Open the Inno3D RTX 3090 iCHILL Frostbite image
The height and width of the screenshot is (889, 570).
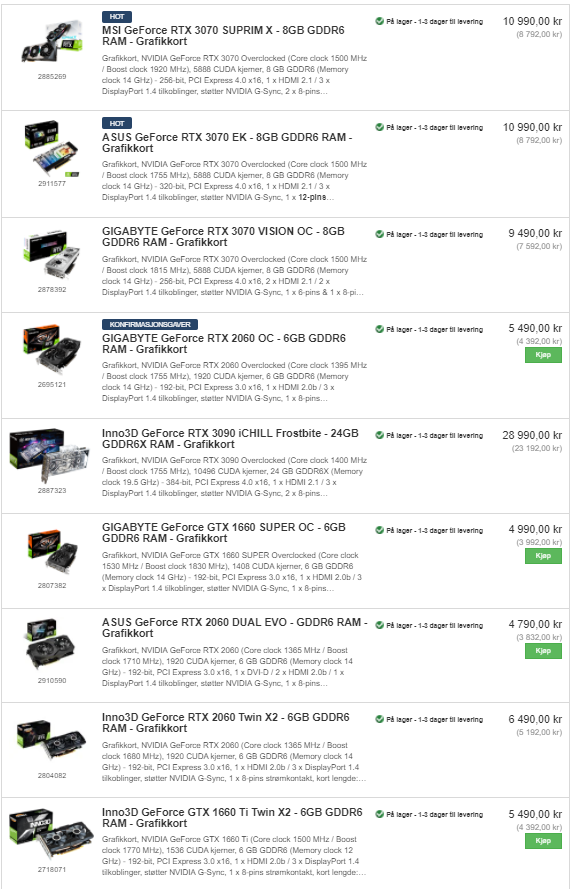(50, 456)
